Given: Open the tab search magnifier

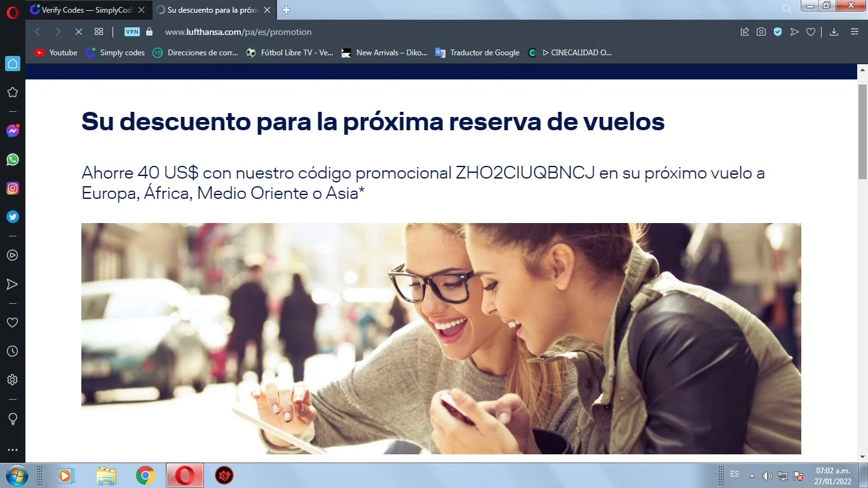Looking at the screenshot, I should click(787, 9).
